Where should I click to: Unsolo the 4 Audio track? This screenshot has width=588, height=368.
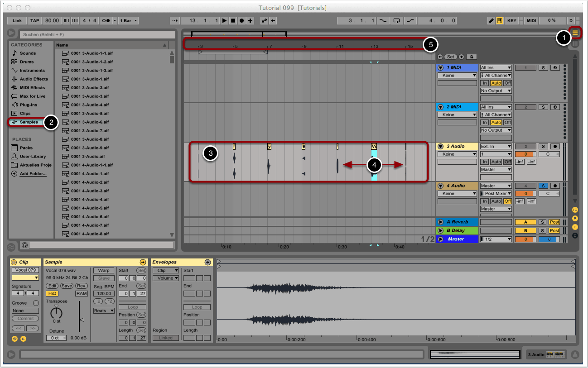tap(543, 186)
